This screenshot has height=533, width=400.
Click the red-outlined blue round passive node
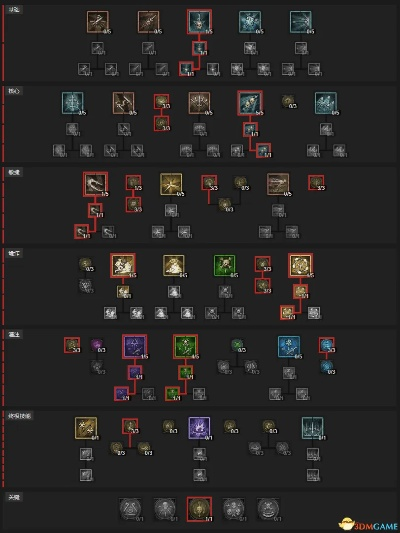click(x=327, y=345)
